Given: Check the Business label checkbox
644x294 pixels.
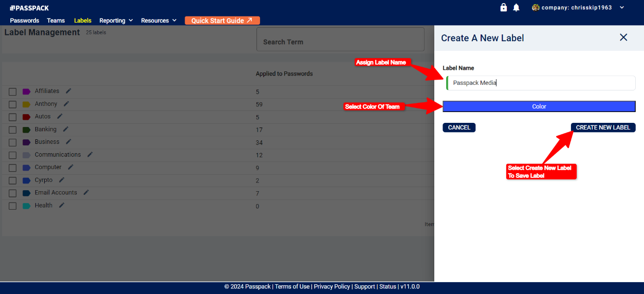Looking at the screenshot, I should [x=13, y=142].
